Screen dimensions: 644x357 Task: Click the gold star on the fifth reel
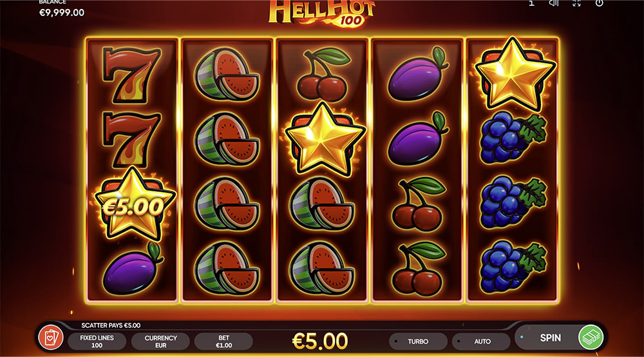[515, 74]
